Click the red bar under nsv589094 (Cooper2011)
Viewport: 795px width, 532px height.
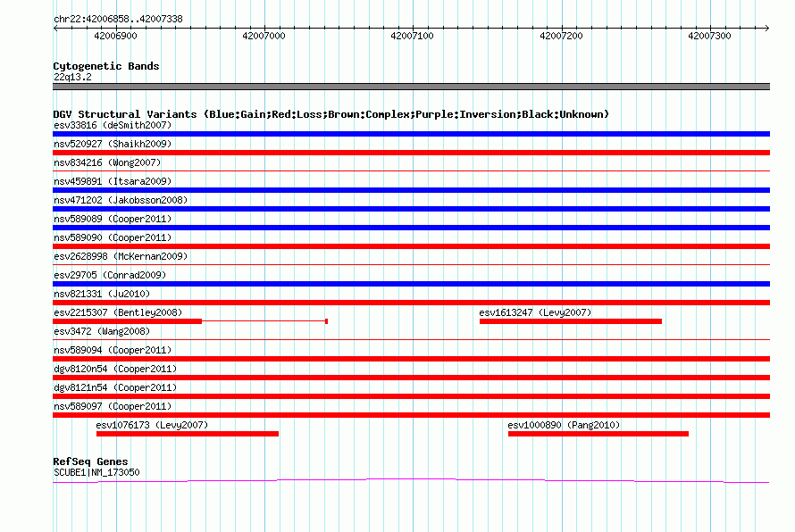coord(411,359)
